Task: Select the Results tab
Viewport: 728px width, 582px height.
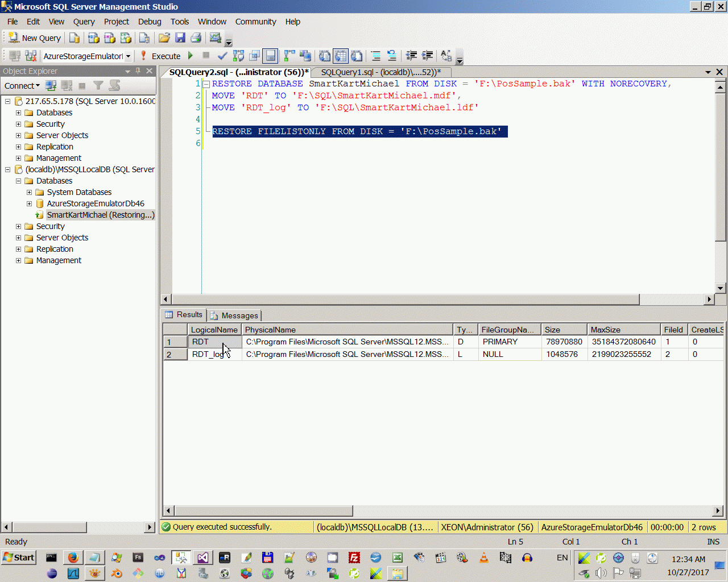Action: (184, 315)
